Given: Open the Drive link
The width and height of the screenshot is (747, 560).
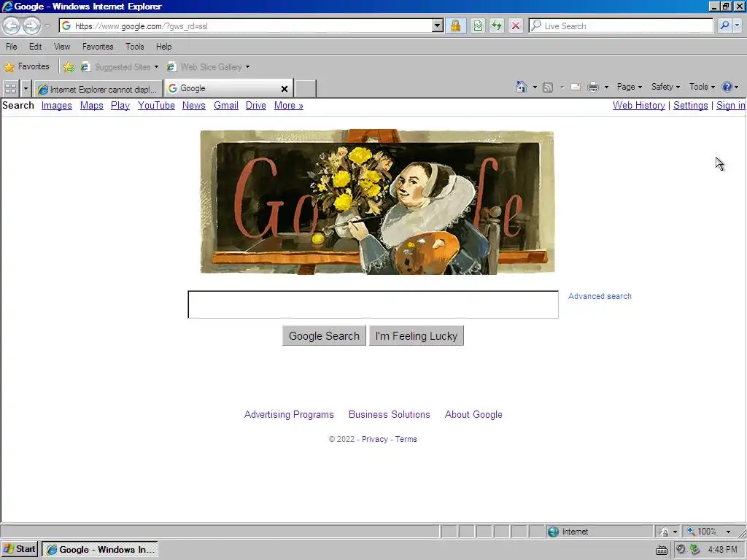Looking at the screenshot, I should (256, 106).
